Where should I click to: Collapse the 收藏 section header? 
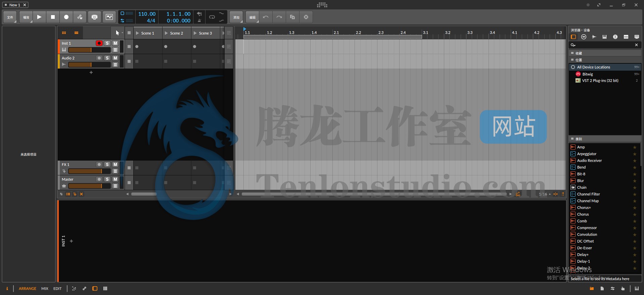[605, 53]
